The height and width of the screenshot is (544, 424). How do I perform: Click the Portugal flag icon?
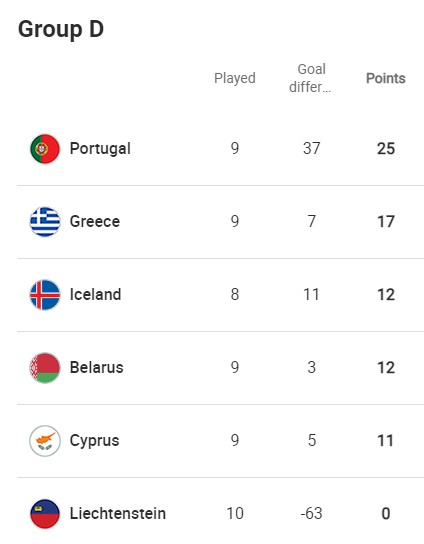click(x=45, y=148)
